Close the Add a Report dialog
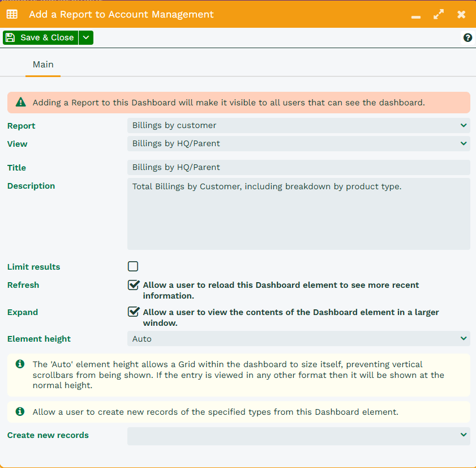The image size is (476, 468). pyautogui.click(x=461, y=14)
